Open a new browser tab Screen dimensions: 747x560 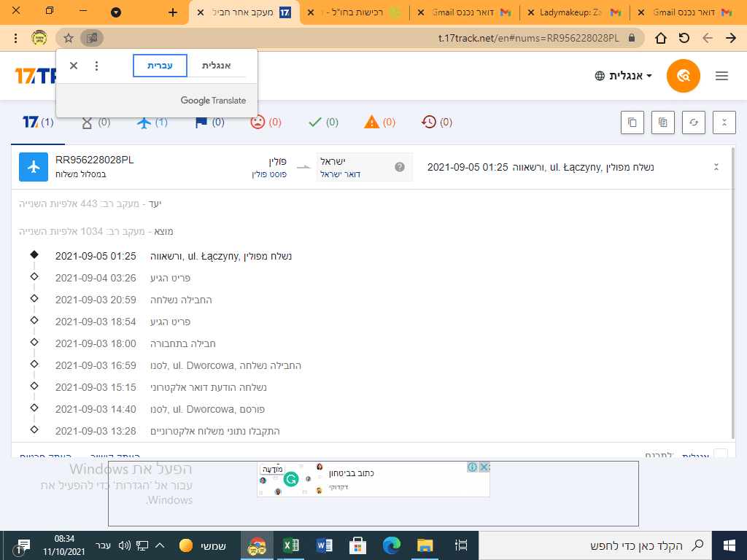click(173, 12)
